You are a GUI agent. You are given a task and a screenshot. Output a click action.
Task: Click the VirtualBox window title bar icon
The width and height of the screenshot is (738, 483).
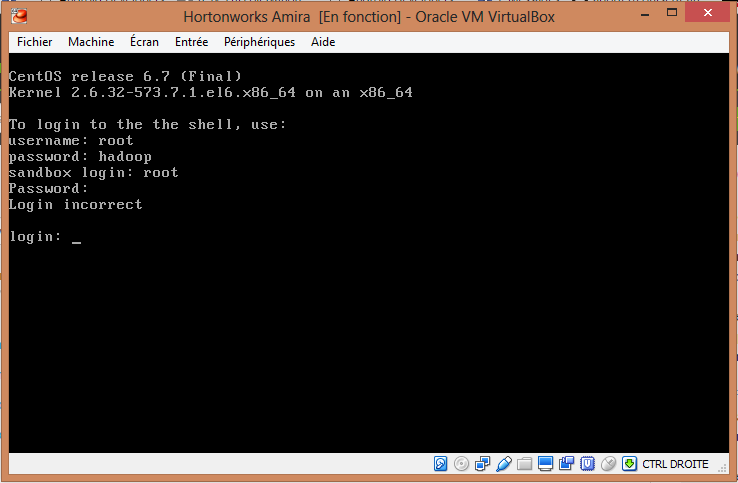19,16
